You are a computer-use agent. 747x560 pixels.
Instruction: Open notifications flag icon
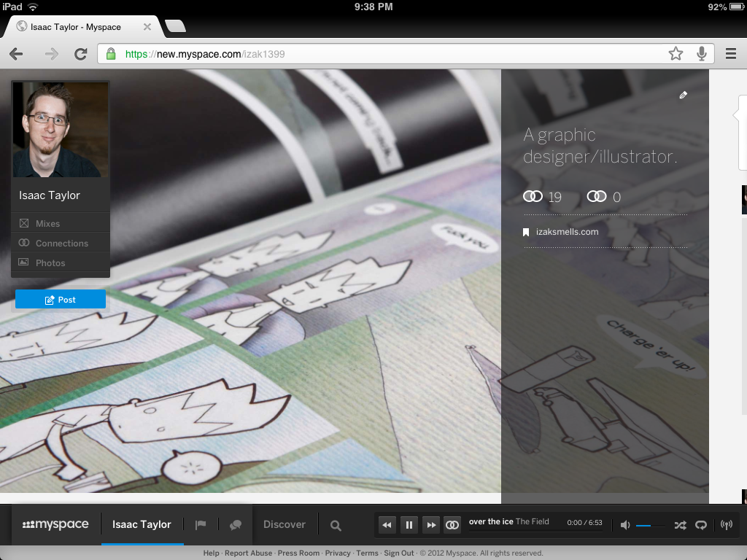coord(201,525)
